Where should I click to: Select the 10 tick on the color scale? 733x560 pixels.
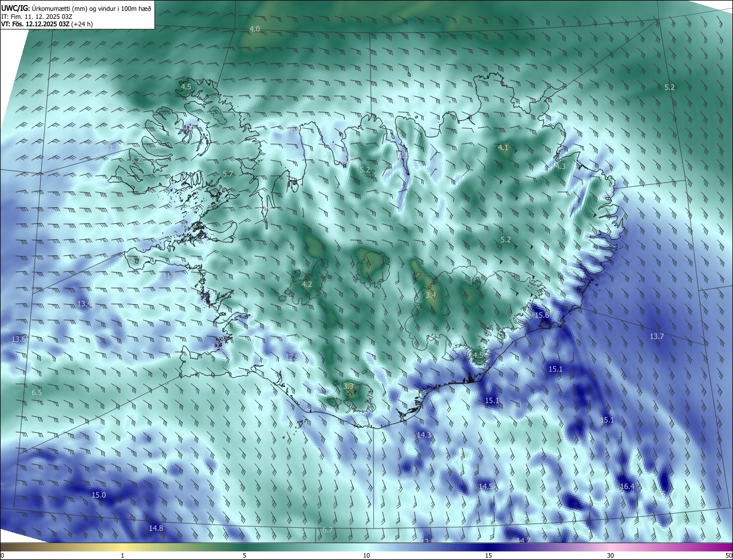tap(366, 555)
